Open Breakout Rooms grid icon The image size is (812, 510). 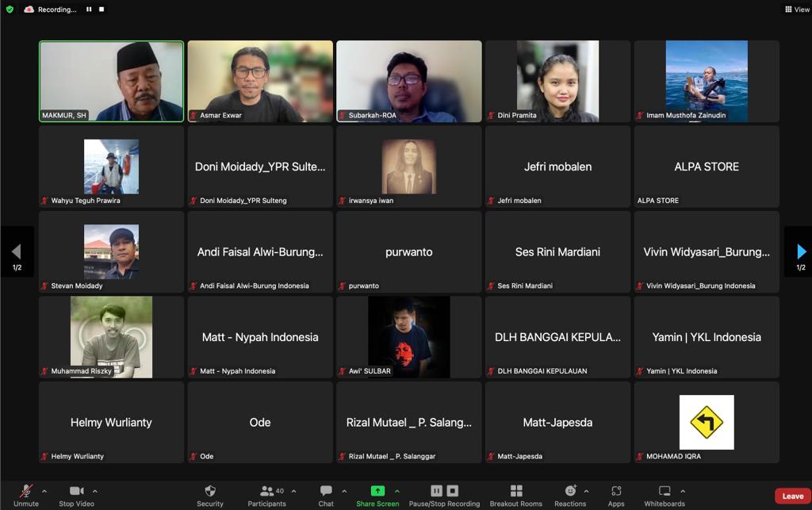point(516,490)
